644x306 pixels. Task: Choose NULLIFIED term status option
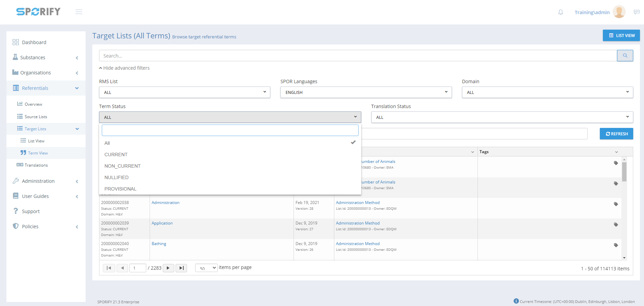(x=116, y=177)
